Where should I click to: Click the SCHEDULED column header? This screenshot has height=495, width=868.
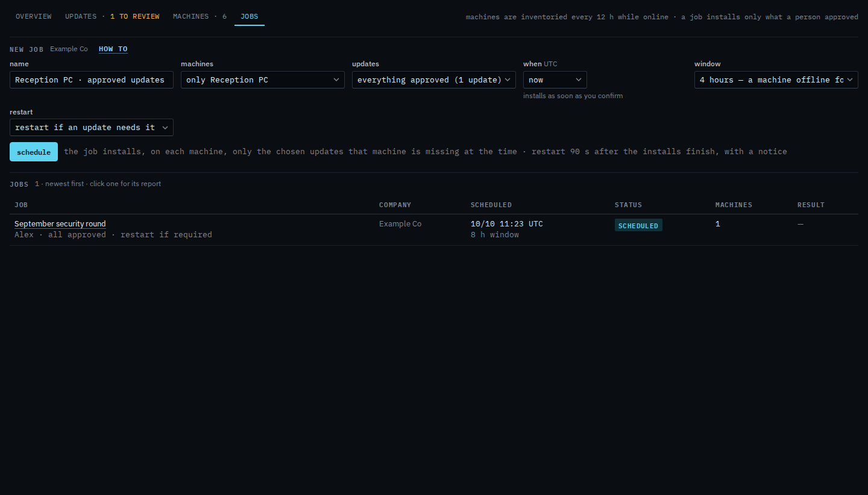point(491,205)
